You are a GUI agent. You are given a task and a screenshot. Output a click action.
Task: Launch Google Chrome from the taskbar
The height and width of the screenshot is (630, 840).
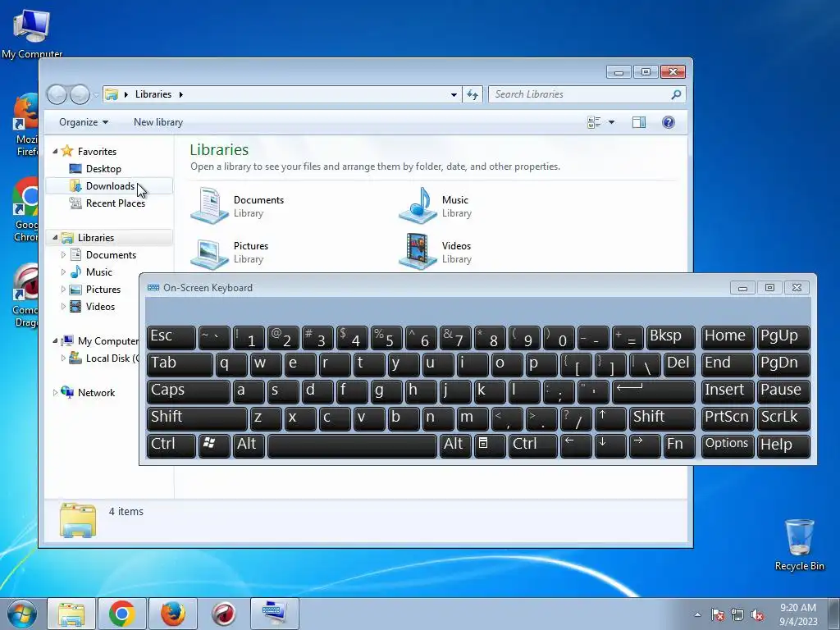122,614
